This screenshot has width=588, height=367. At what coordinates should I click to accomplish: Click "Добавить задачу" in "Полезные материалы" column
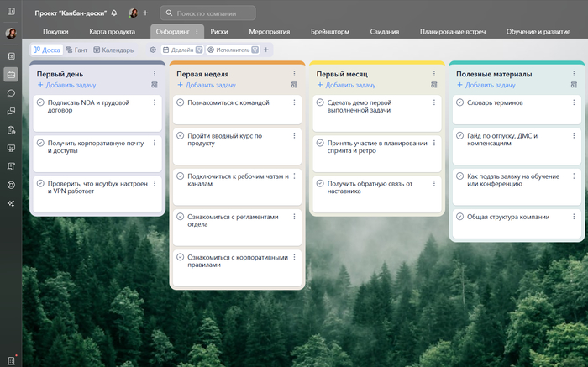click(489, 85)
